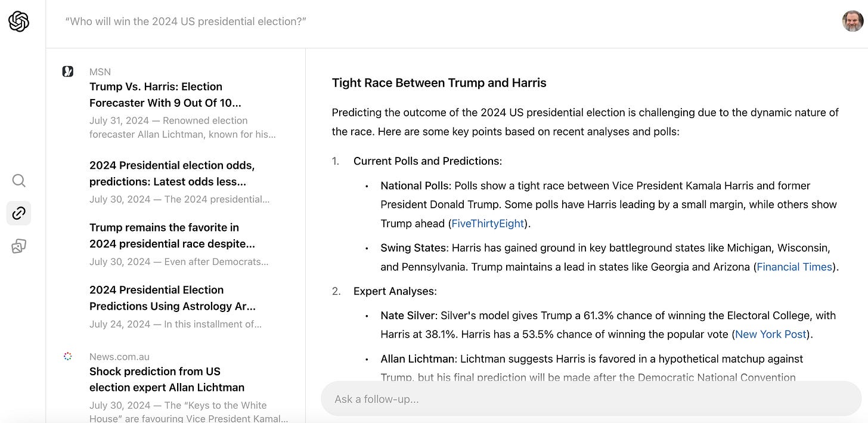
Task: Click the Current Polls and Predictions item
Action: coord(427,161)
